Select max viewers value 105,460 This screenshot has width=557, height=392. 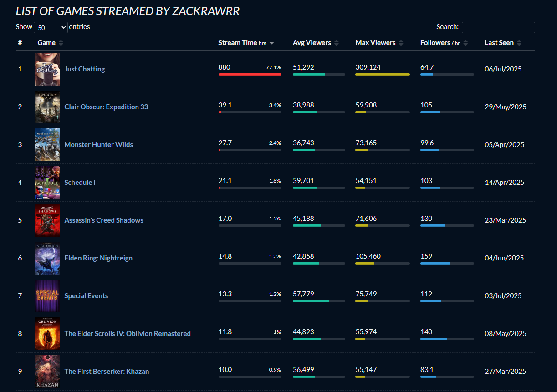coord(368,256)
